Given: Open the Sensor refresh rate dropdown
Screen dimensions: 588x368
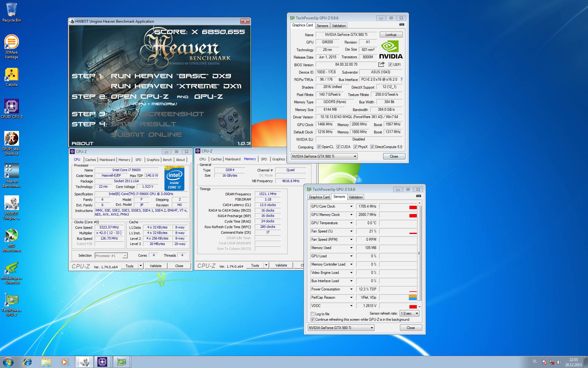Looking at the screenshot, I should [x=409, y=313].
